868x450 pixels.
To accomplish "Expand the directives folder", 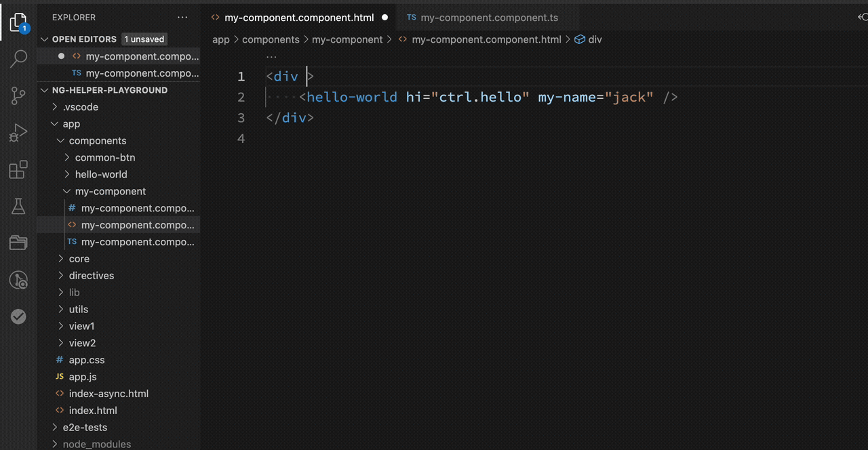I will (x=61, y=275).
